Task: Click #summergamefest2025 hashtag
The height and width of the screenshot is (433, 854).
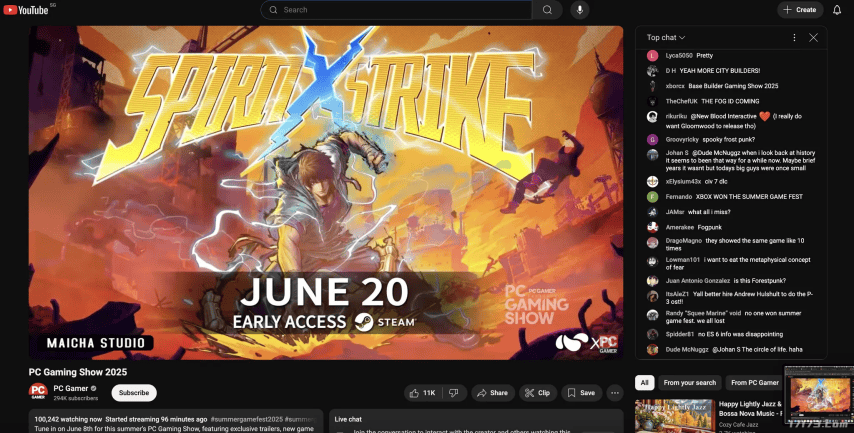Action: pyautogui.click(x=246, y=419)
